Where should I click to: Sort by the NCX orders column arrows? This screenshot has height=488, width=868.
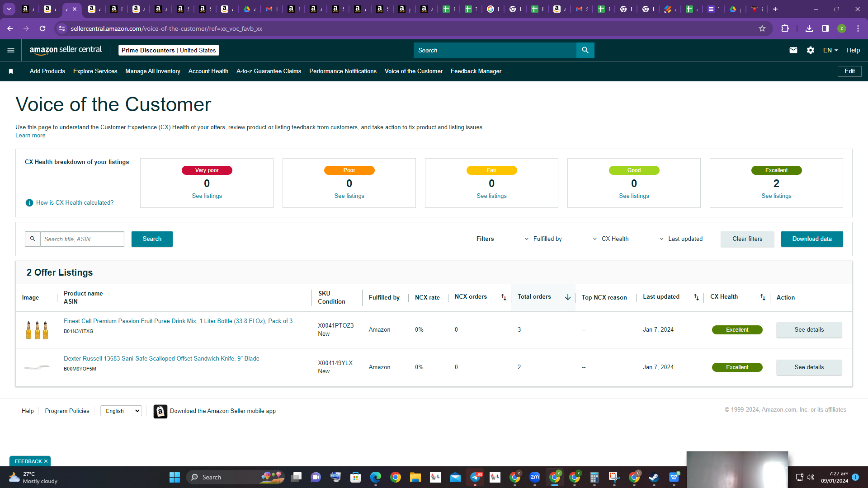click(504, 297)
